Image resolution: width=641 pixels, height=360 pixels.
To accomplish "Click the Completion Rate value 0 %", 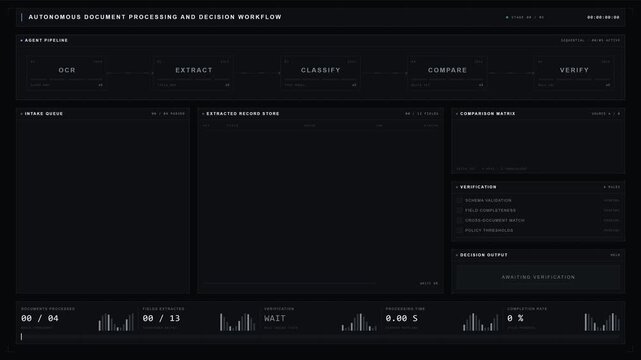I will (515, 318).
